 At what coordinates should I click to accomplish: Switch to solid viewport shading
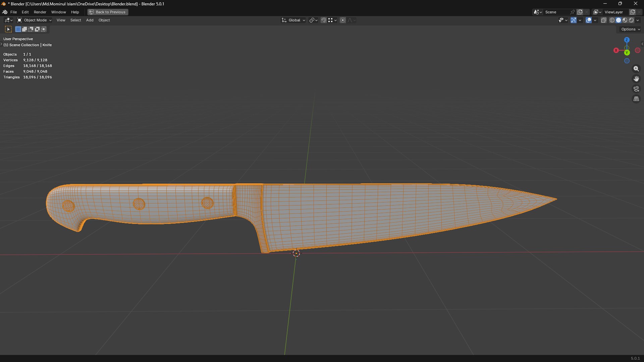tap(619, 20)
